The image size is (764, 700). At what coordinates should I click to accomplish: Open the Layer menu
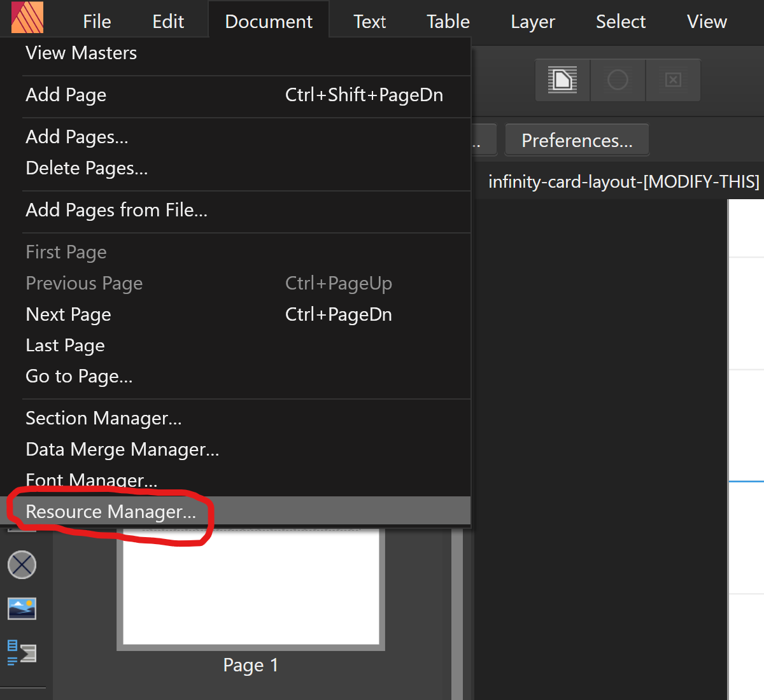click(x=532, y=22)
